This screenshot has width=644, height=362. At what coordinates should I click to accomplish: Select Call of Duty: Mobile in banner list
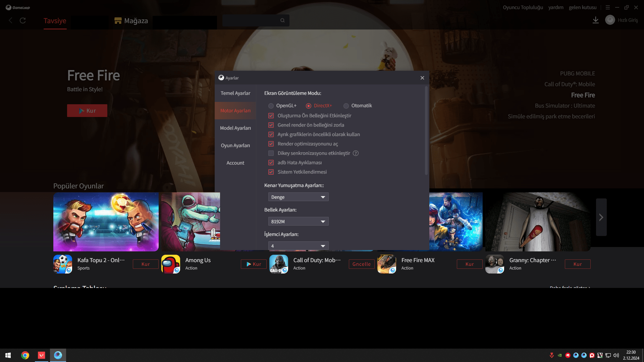tap(570, 84)
